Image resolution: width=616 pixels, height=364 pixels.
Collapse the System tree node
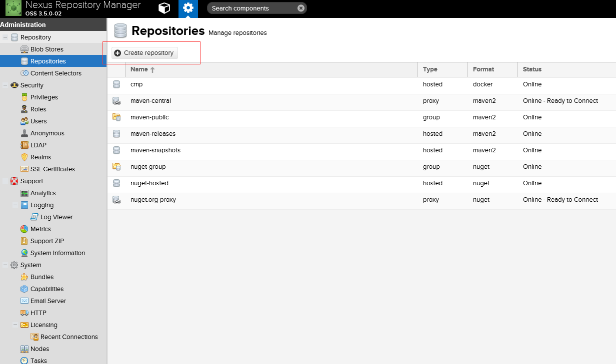(x=5, y=265)
